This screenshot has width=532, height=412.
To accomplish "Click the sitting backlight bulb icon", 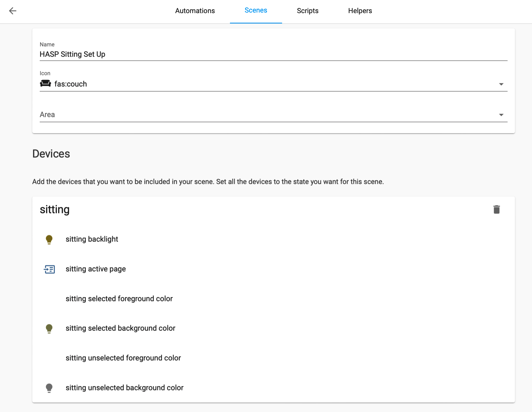I will tap(49, 239).
